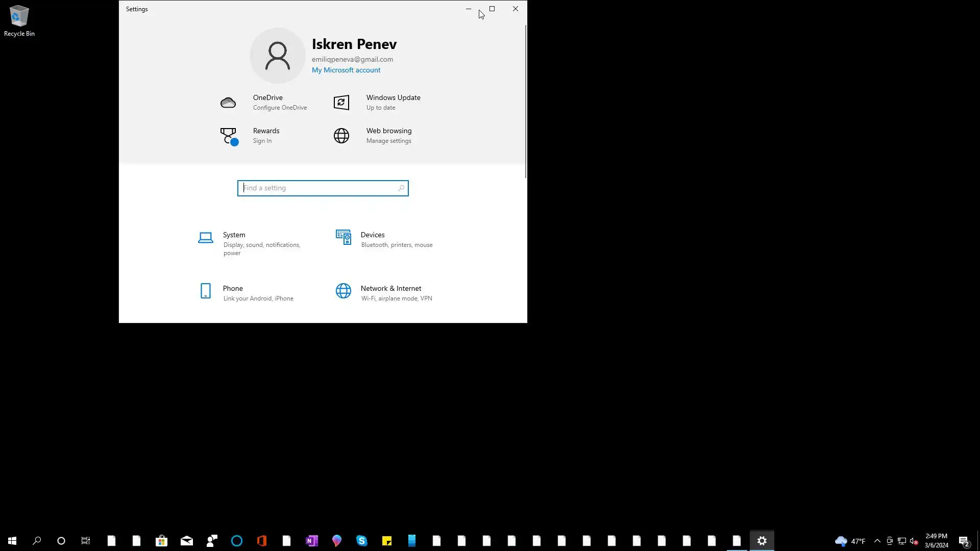Viewport: 980px width, 551px height.
Task: Launch Skype from the taskbar
Action: click(362, 541)
